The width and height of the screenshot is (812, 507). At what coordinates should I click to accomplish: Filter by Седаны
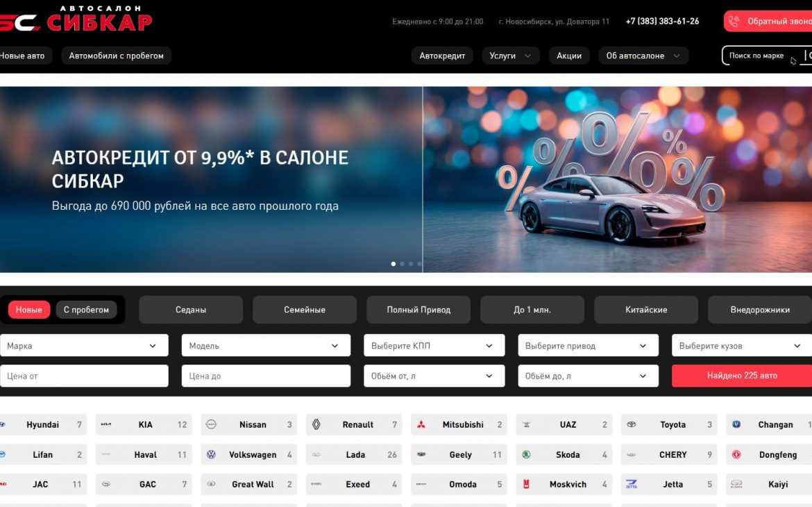(191, 310)
